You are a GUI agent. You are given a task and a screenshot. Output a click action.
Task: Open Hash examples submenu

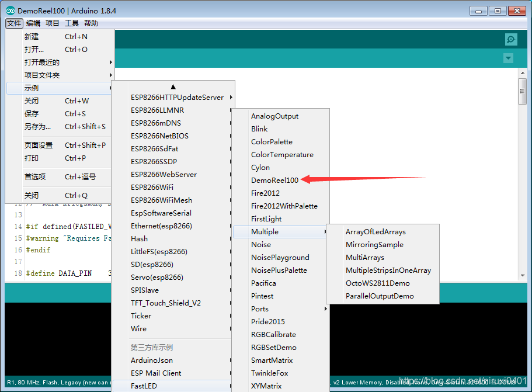click(x=173, y=239)
